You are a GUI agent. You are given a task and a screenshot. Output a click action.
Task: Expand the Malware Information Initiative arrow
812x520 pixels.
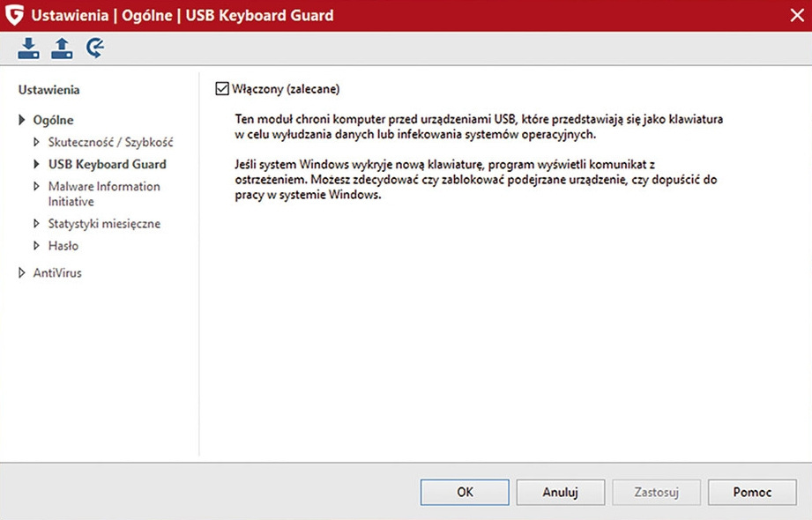37,187
